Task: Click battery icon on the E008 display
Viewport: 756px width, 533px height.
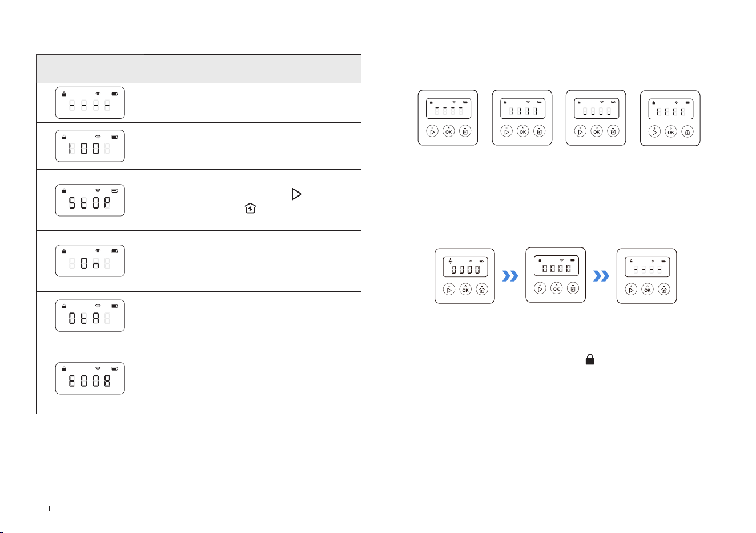Action: pos(115,369)
